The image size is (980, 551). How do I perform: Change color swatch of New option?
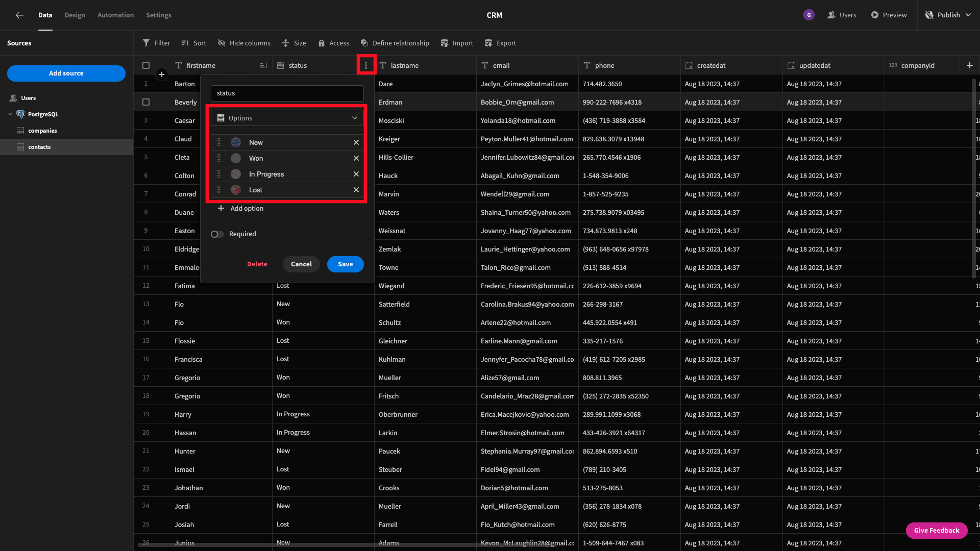(236, 142)
